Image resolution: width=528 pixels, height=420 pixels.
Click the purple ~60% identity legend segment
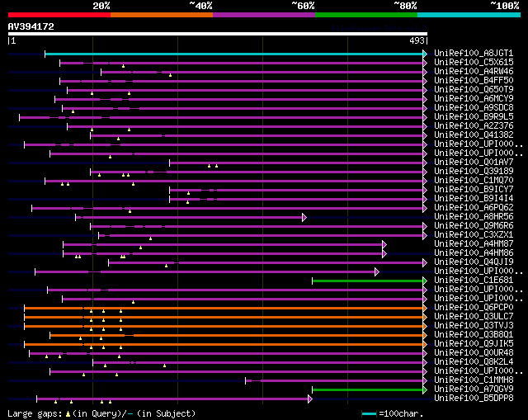pos(264,15)
